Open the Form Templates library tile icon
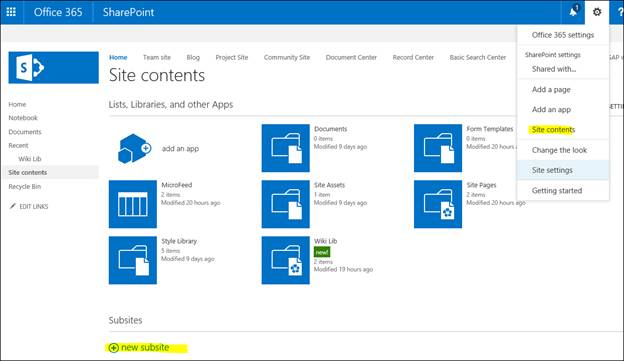This screenshot has width=624, height=361. coord(438,148)
